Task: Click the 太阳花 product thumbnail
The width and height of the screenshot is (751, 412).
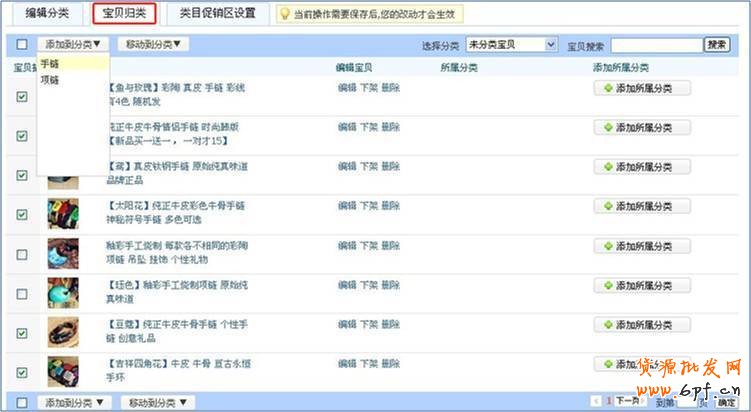Action: click(64, 213)
